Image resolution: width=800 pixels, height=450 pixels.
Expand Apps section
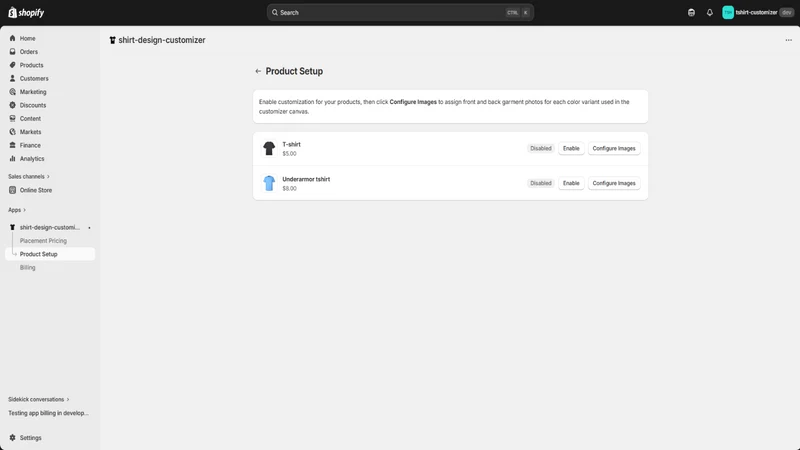(17, 210)
